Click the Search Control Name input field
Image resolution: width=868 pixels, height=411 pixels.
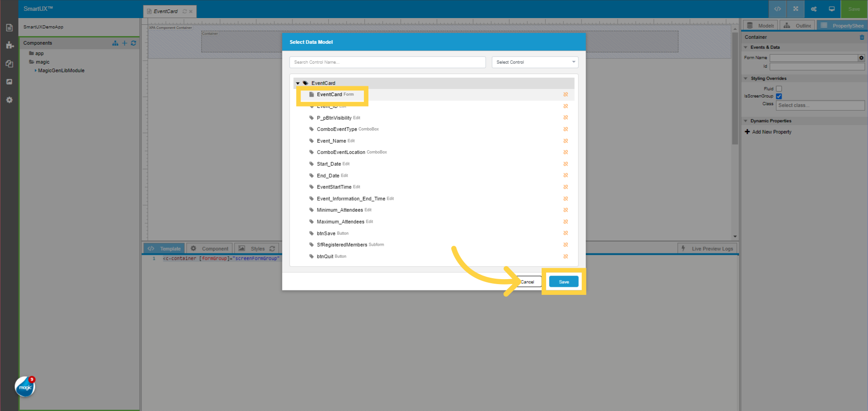click(387, 62)
